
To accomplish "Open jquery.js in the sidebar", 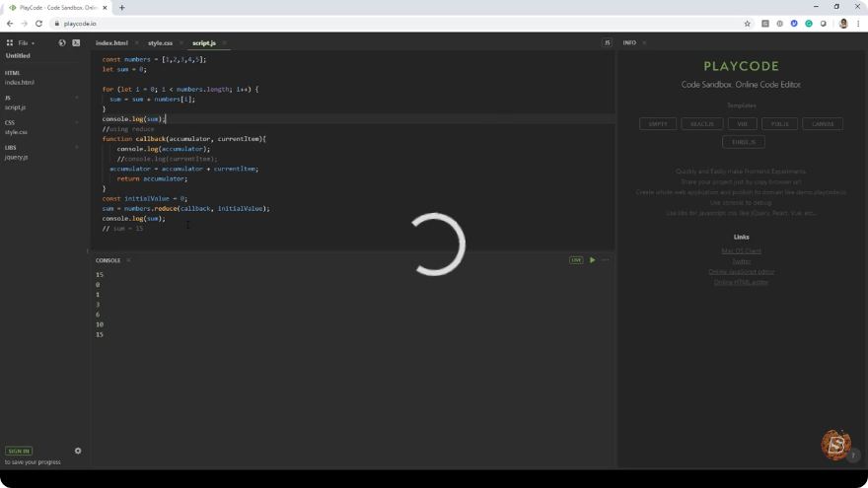I will (16, 157).
